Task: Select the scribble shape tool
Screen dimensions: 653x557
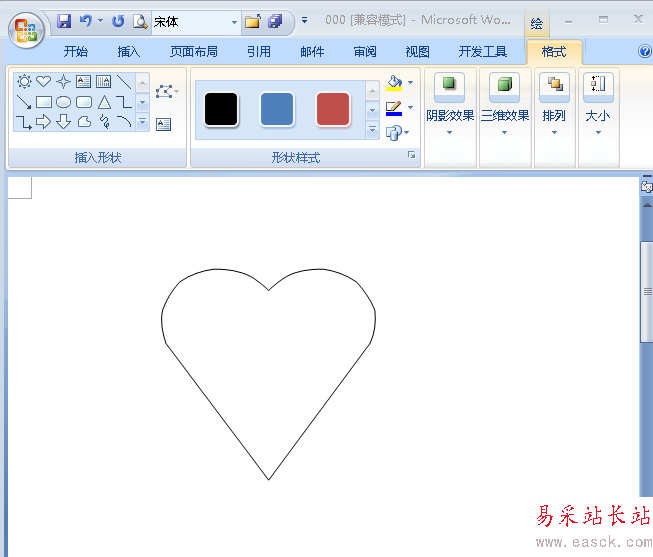Action: point(105,122)
